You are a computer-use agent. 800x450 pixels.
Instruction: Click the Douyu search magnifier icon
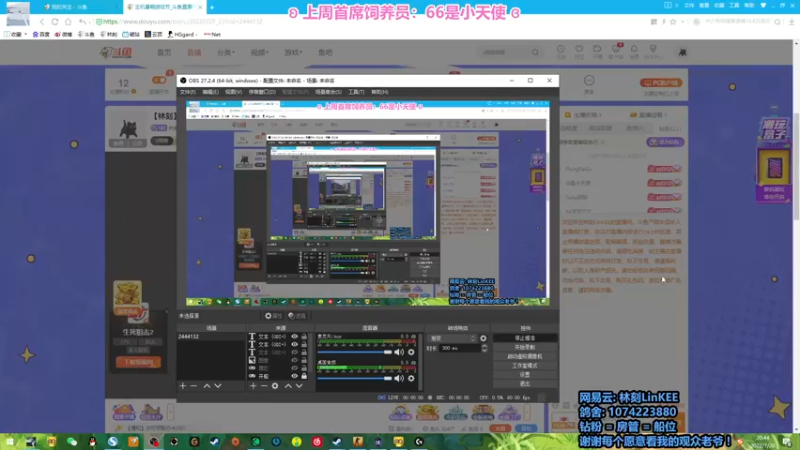click(535, 52)
